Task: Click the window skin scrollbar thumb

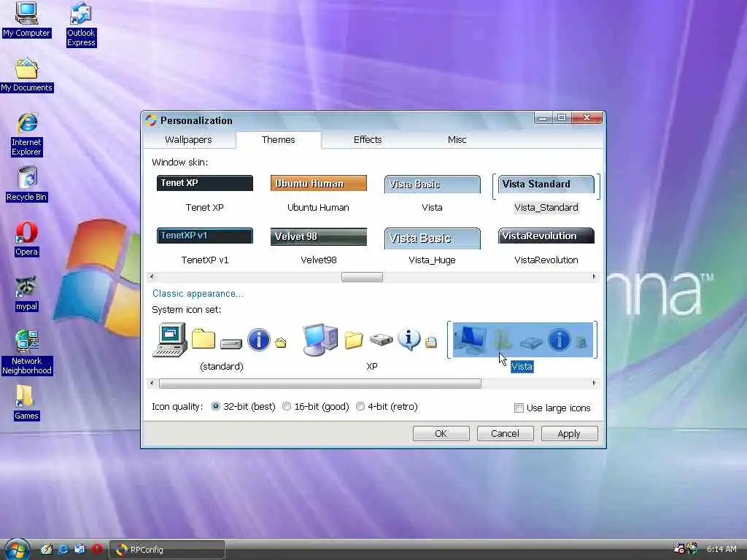Action: 362,276
